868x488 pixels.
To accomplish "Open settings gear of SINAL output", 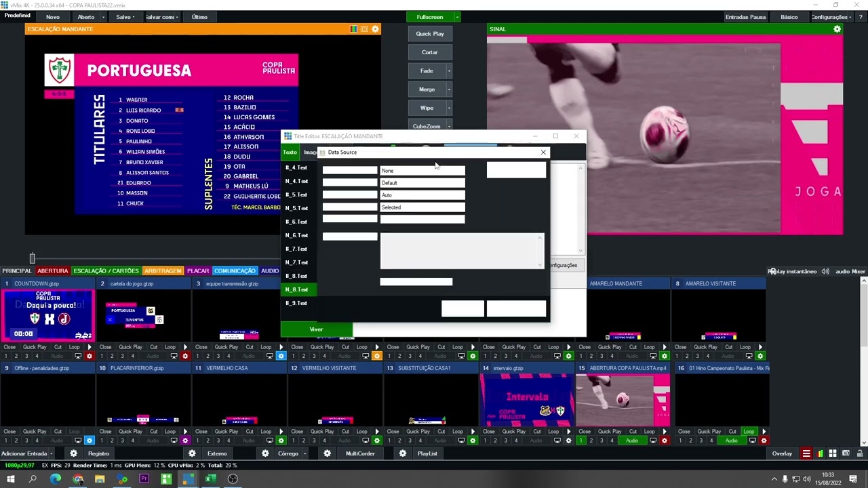I will pyautogui.click(x=837, y=29).
